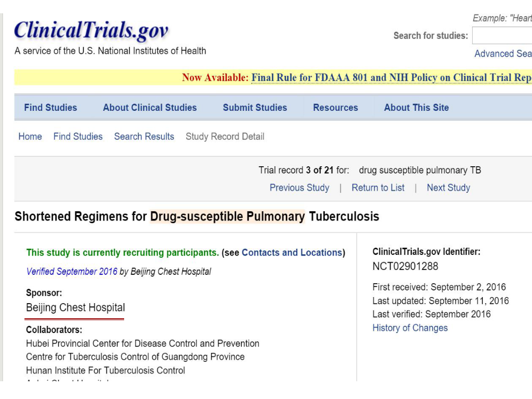Navigate to Previous Study
The image size is (532, 399).
tap(299, 187)
